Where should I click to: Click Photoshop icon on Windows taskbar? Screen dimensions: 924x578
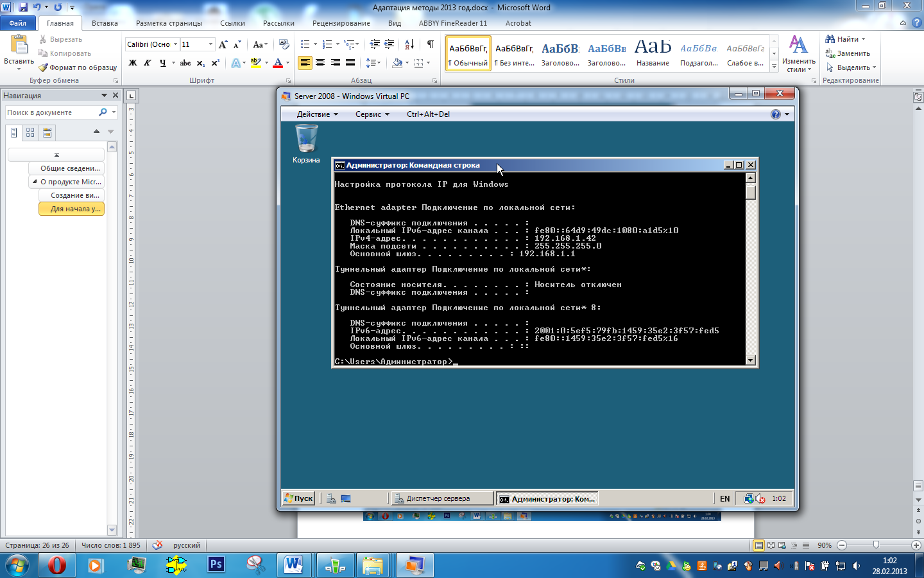click(x=216, y=565)
